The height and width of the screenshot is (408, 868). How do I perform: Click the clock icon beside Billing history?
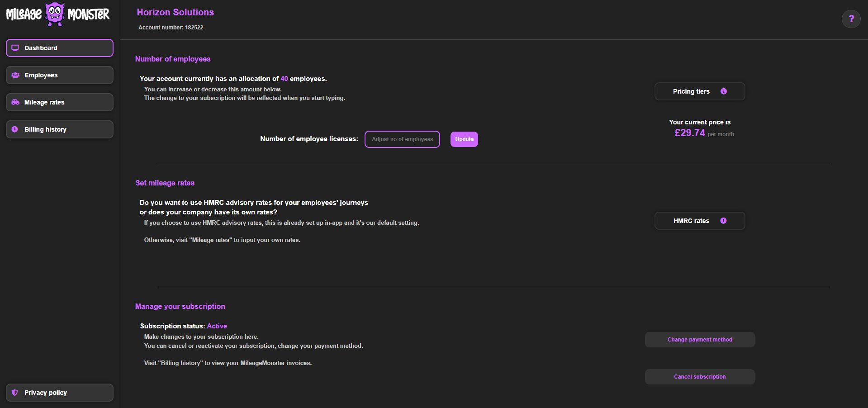coord(15,129)
